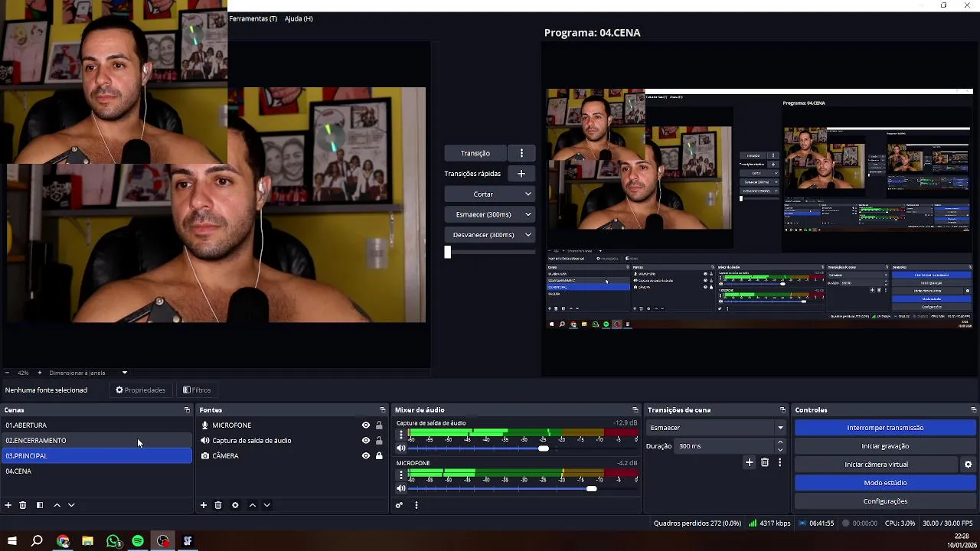The image size is (980, 551).
Task: Zoom out the preview with minus icon
Action: click(x=7, y=373)
